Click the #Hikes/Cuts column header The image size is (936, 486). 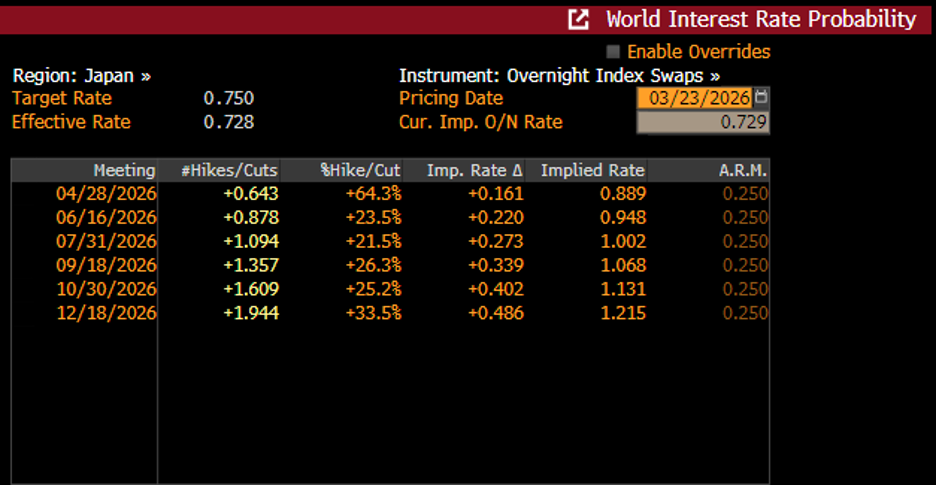click(229, 170)
